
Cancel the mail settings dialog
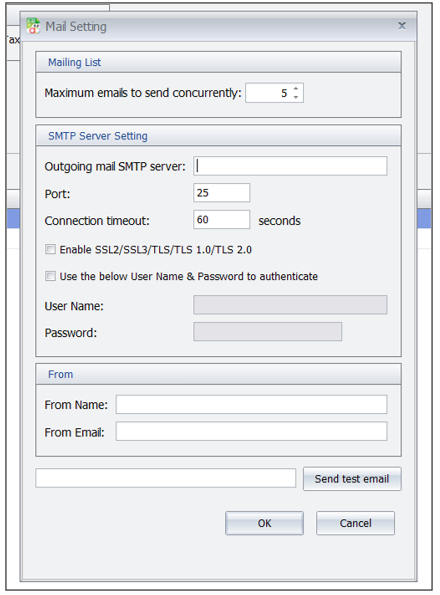[355, 523]
